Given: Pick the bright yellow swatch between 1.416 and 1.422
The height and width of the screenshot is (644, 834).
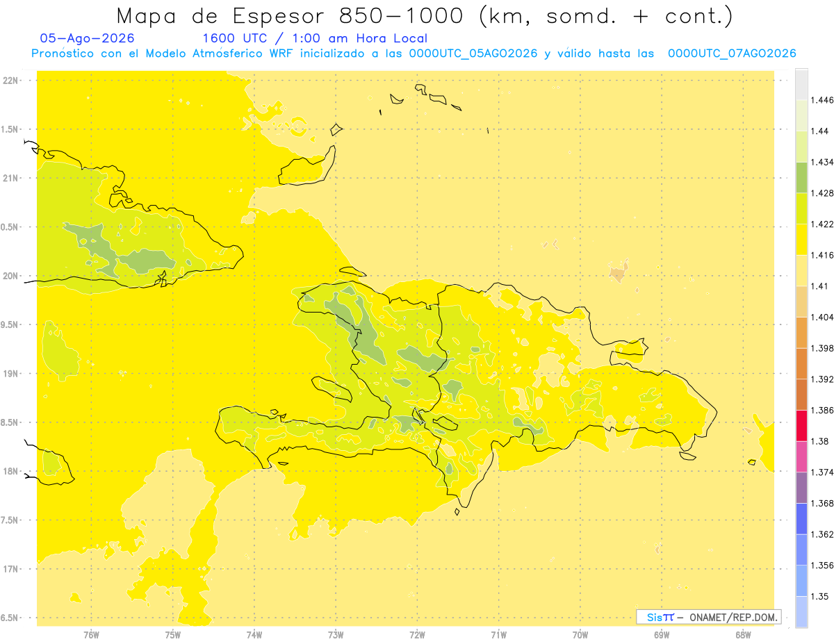Looking at the screenshot, I should 801,239.
